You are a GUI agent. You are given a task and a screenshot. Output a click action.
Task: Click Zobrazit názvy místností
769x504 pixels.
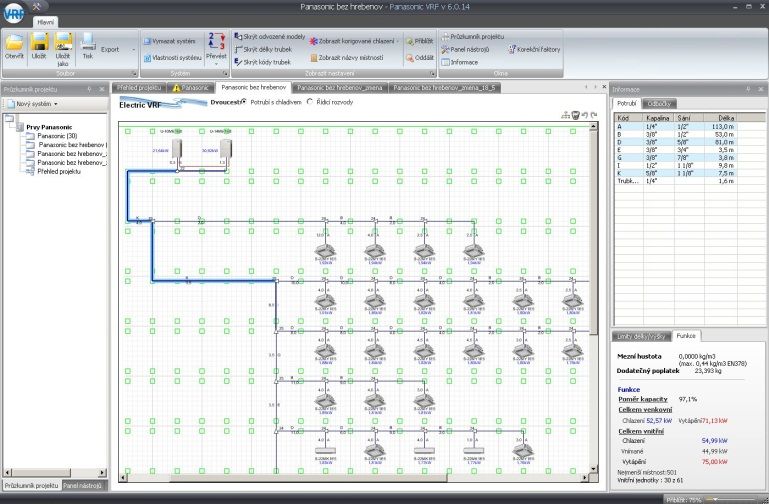[346, 58]
